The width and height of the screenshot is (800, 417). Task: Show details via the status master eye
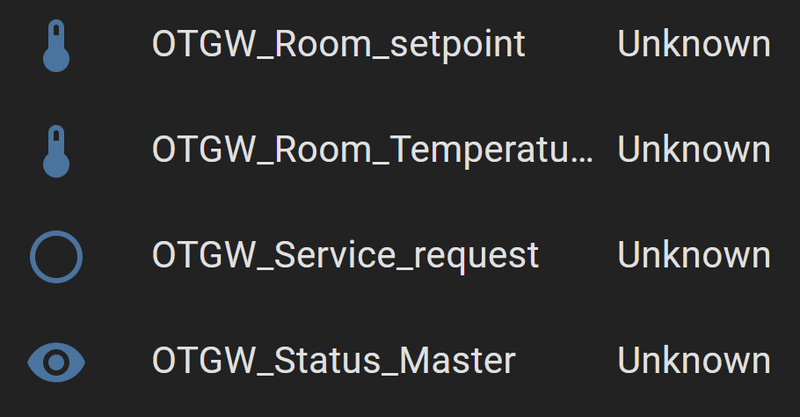56,360
